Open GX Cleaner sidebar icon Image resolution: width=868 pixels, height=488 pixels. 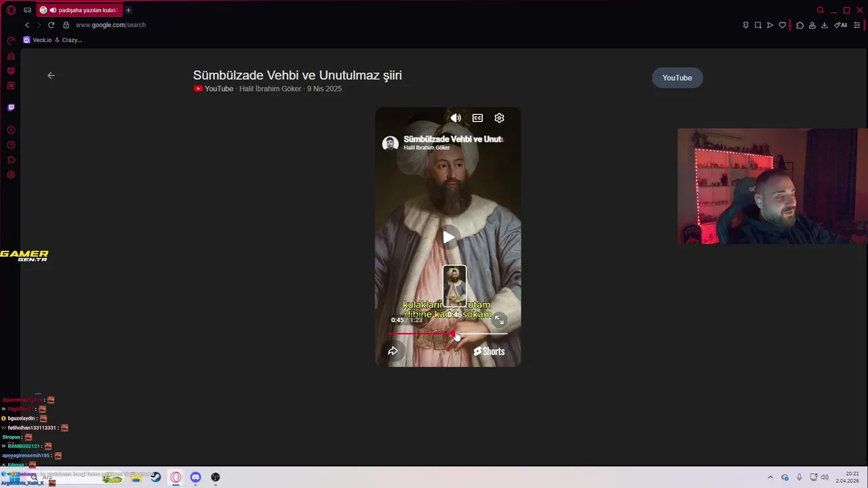click(11, 56)
